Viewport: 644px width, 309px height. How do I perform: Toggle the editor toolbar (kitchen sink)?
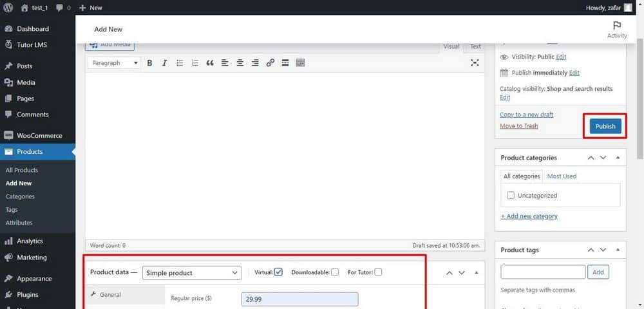coord(300,63)
